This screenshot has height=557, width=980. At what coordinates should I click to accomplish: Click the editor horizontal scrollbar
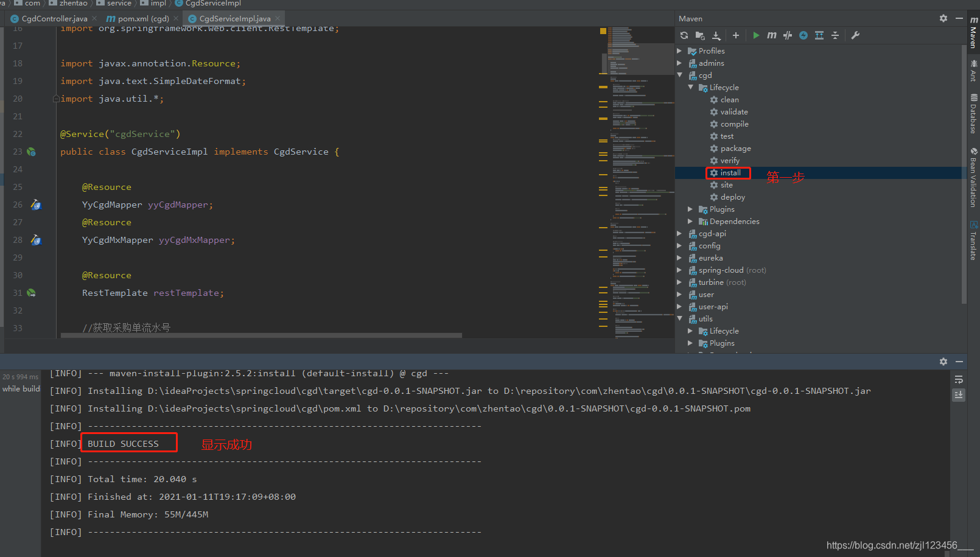click(x=261, y=335)
